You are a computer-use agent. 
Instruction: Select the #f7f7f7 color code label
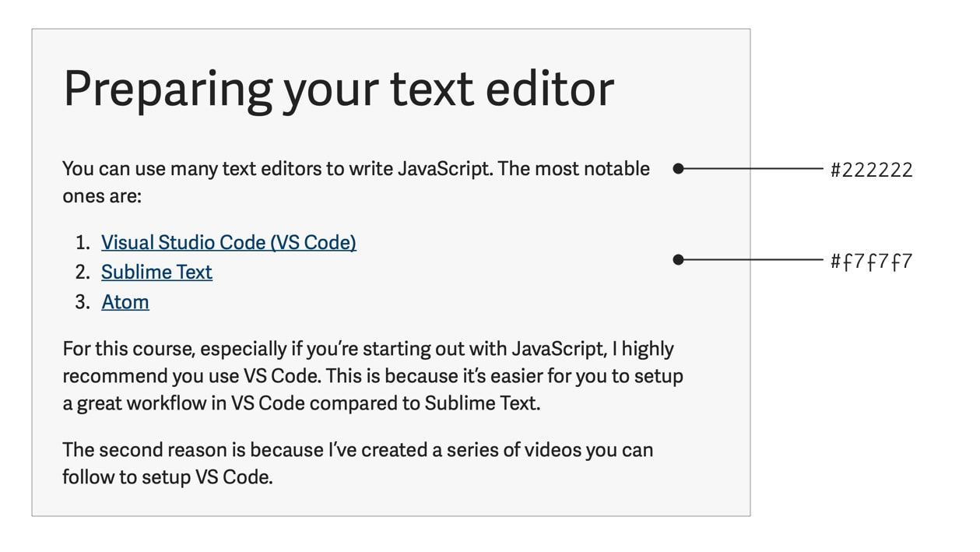pyautogui.click(x=871, y=262)
